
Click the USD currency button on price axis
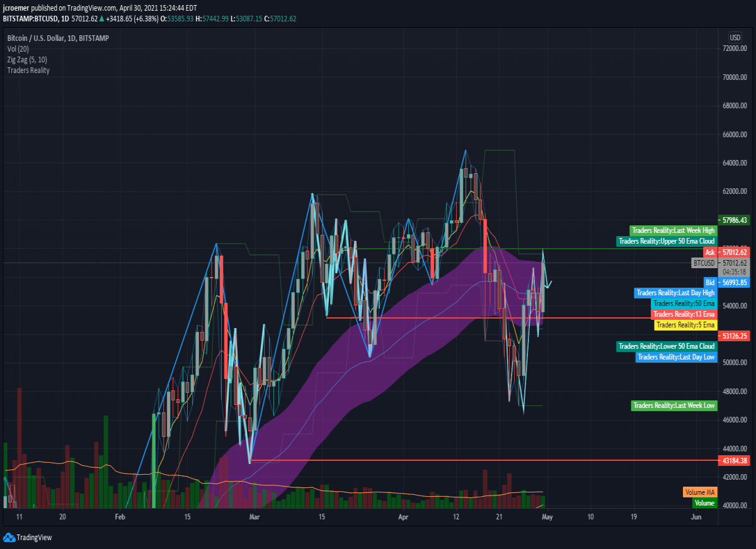735,37
